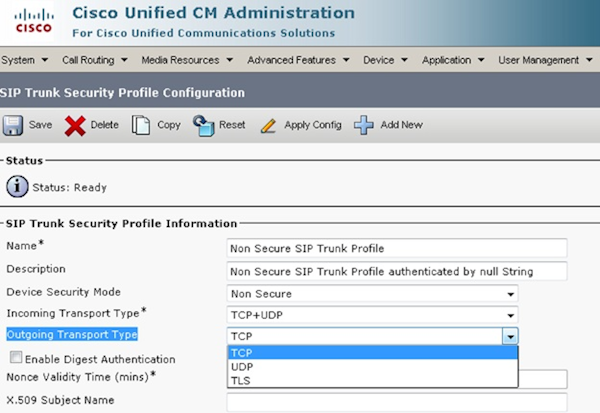Open the Media Resources menu
This screenshot has width=600, height=413.
186,60
